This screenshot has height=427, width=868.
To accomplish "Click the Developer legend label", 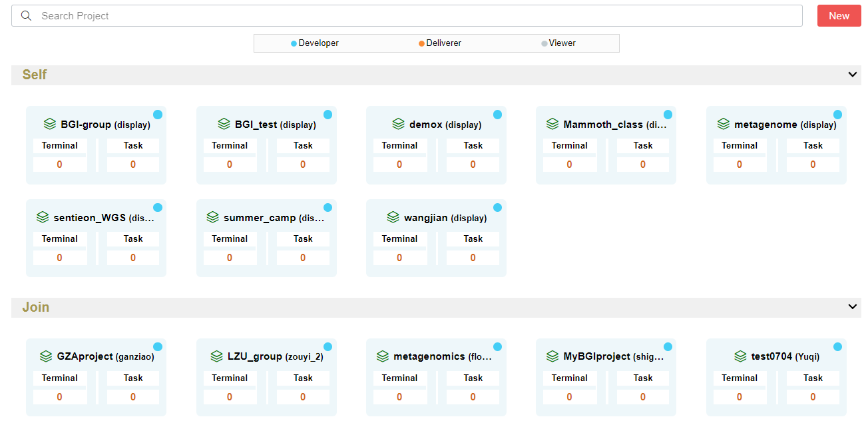I will (319, 43).
